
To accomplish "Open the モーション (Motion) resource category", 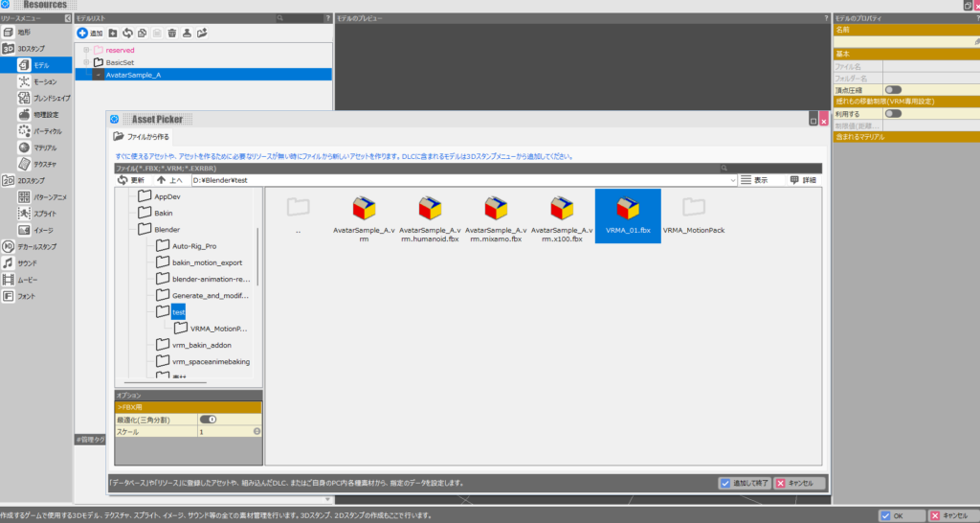I will [x=43, y=81].
